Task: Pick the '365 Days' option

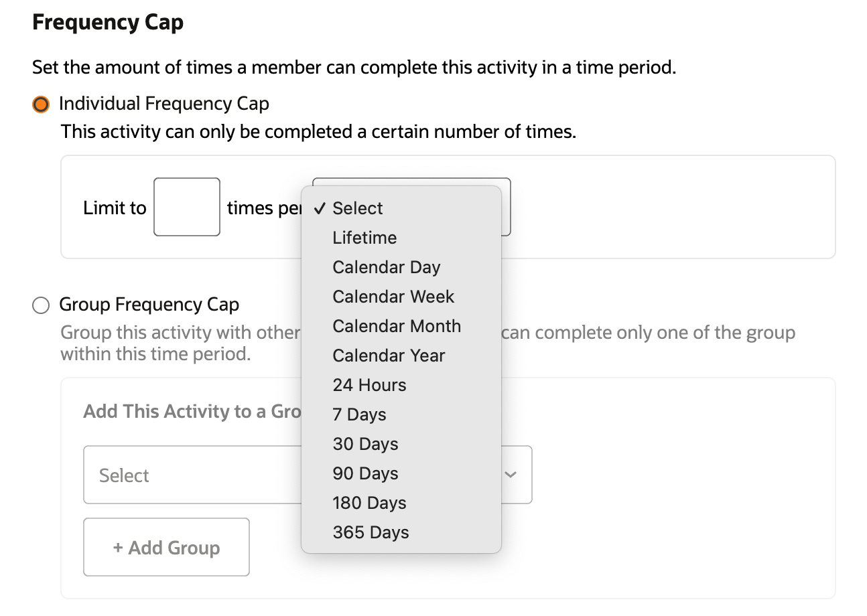Action: pos(371,532)
